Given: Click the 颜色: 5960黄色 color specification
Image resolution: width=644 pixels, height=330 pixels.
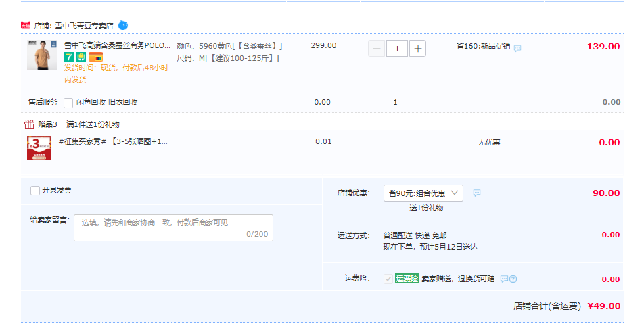Looking at the screenshot, I should click(229, 46).
